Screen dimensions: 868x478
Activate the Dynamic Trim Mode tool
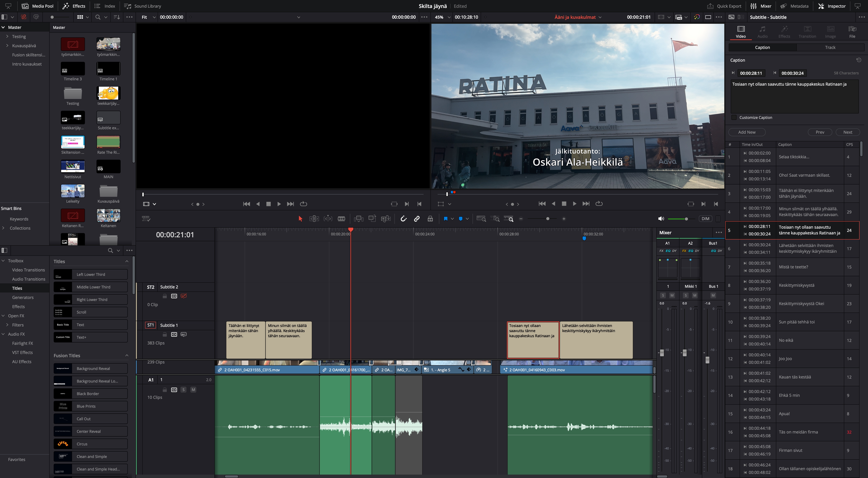pyautogui.click(x=328, y=219)
